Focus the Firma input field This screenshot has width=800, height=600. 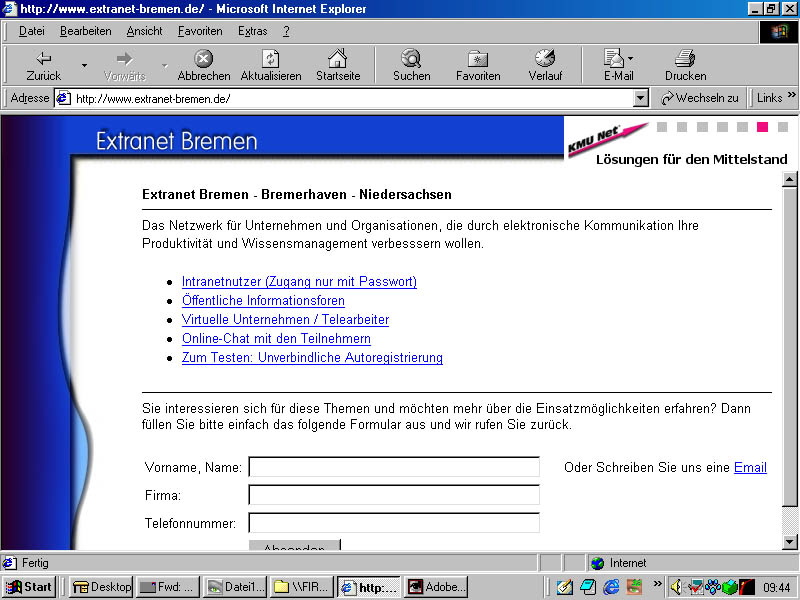pos(394,495)
